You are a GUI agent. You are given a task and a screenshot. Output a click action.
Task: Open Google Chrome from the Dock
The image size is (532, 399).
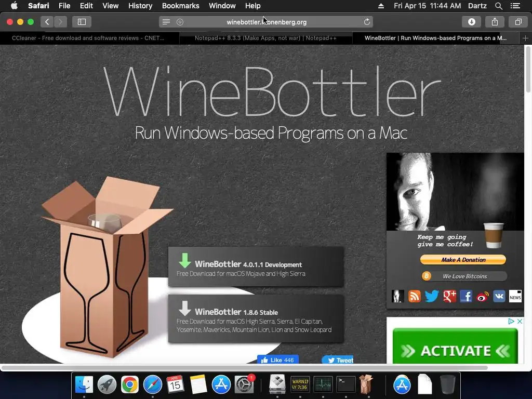[x=129, y=384]
